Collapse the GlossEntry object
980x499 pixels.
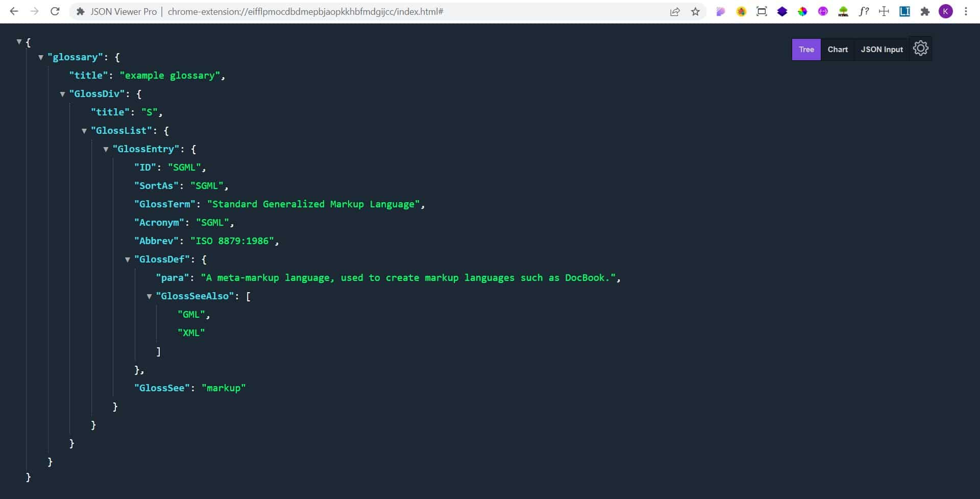tap(106, 149)
